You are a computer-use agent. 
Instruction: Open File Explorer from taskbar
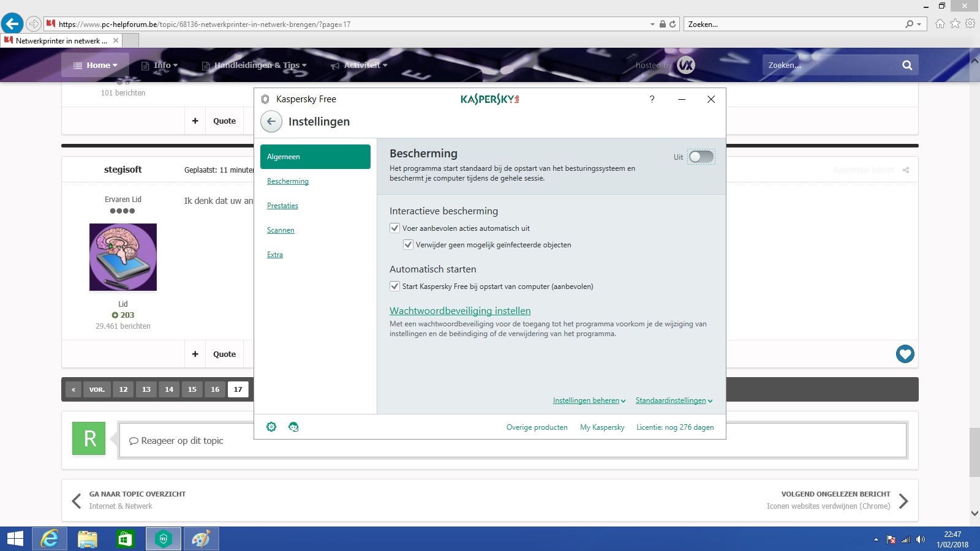point(88,539)
